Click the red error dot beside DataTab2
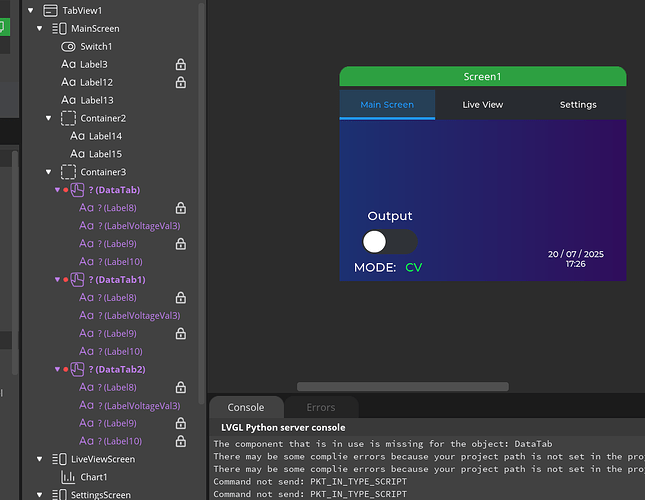Image resolution: width=645 pixels, height=500 pixels. (x=66, y=369)
